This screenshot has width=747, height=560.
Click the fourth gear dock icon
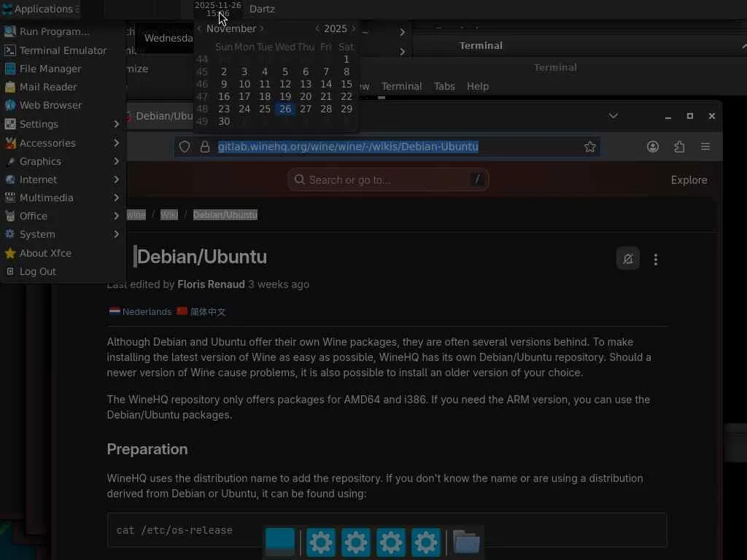point(425,542)
